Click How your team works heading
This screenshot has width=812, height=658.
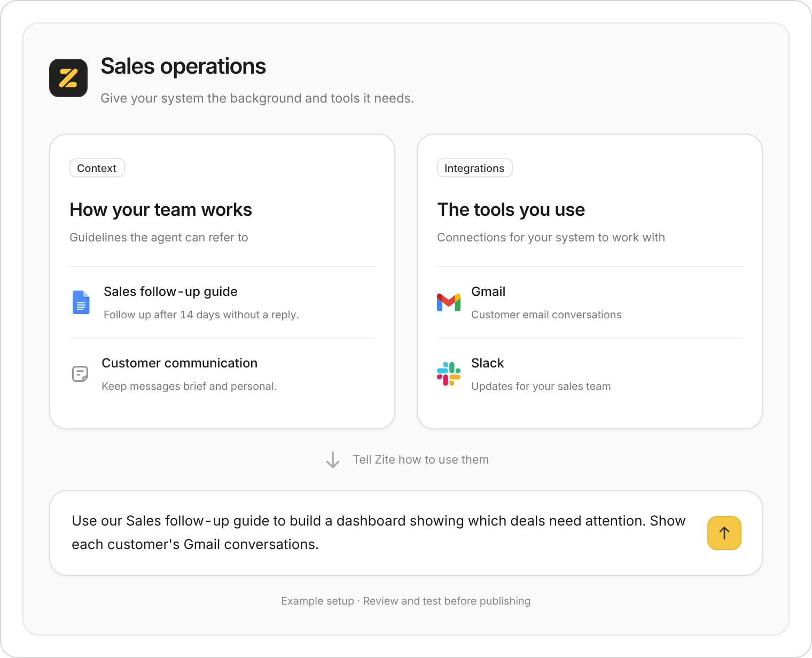161,210
